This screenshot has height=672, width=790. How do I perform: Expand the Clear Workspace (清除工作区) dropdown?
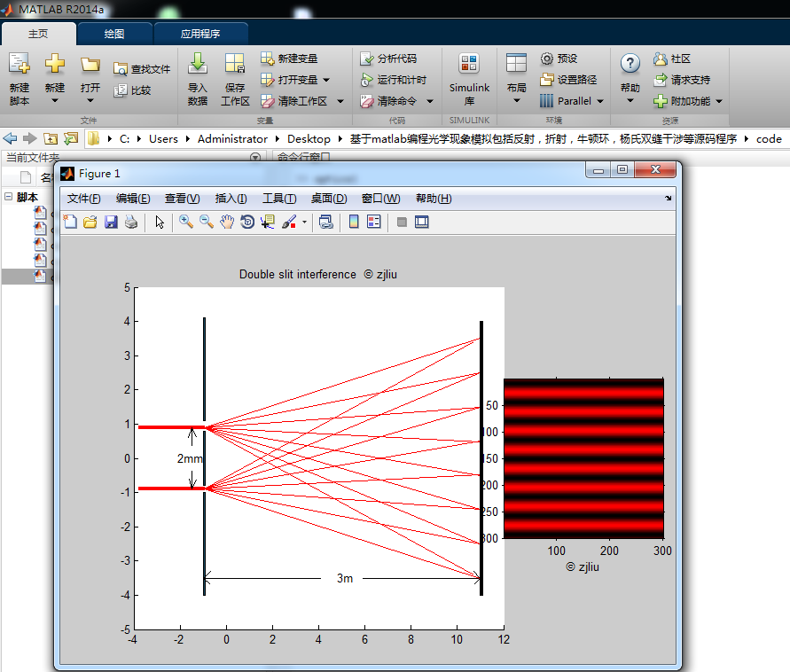pos(340,101)
